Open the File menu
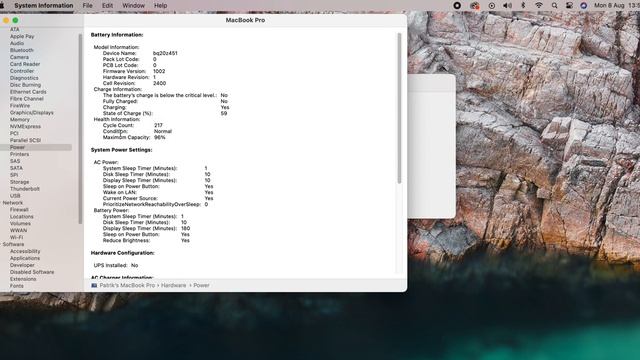640x360 pixels. pos(87,6)
